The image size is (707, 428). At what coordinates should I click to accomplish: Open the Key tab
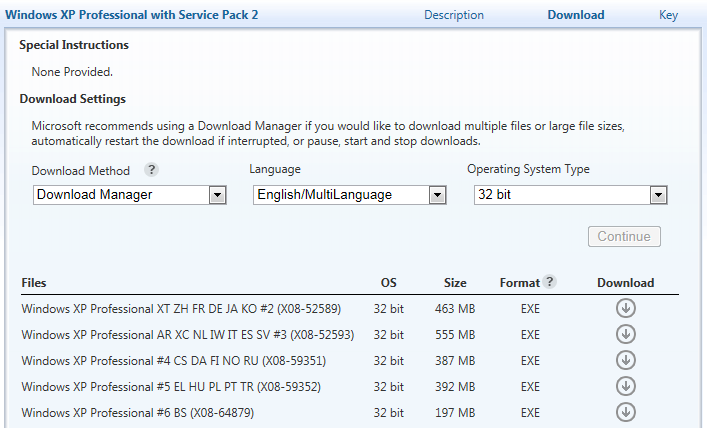pyautogui.click(x=668, y=15)
